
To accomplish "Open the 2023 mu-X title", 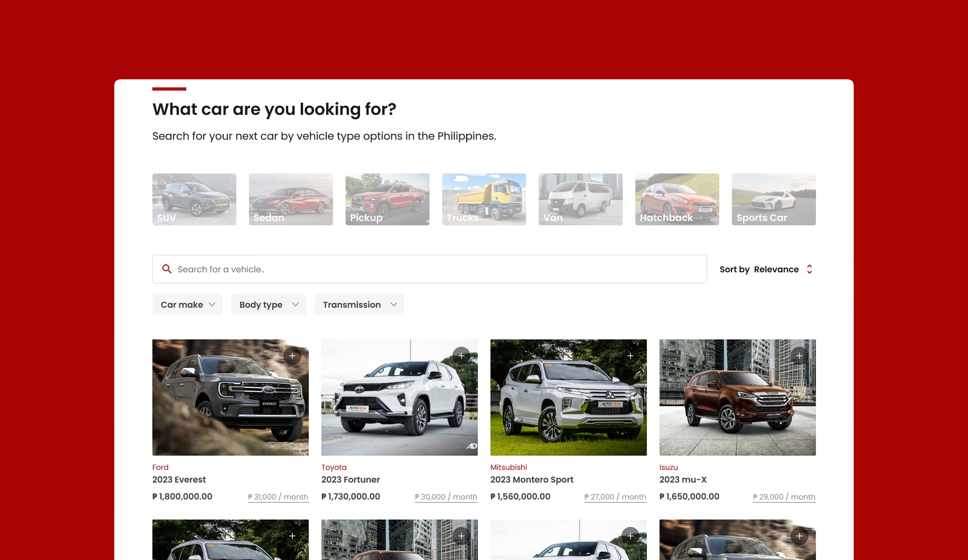I will (x=683, y=479).
